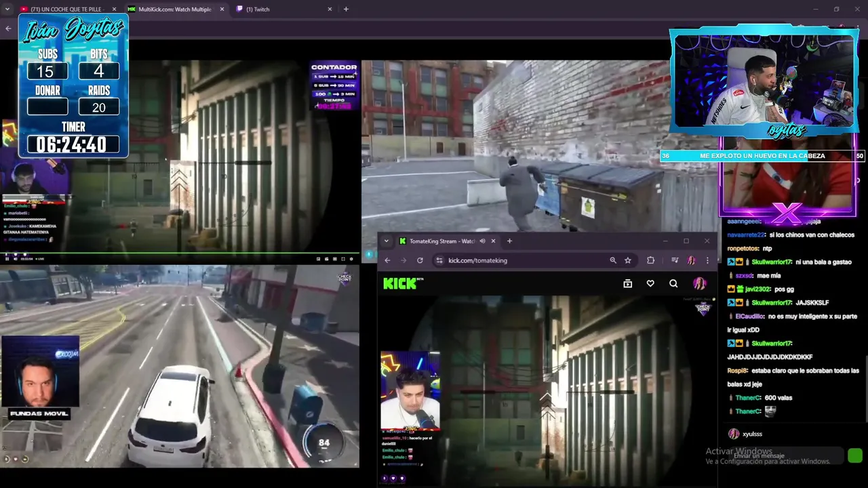Open tab search dropdown in back browser window
This screenshot has height=488, width=868.
tap(7, 9)
